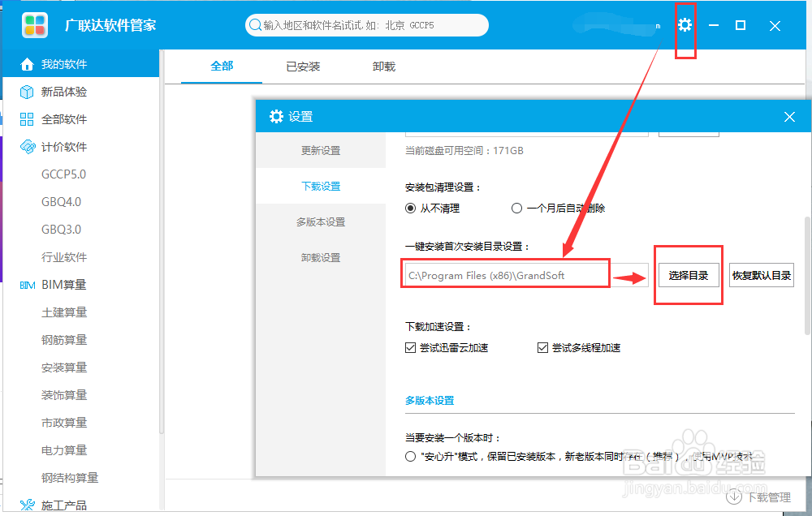
Task: Enable 一个月后自动删除 cleanup option
Action: [517, 208]
